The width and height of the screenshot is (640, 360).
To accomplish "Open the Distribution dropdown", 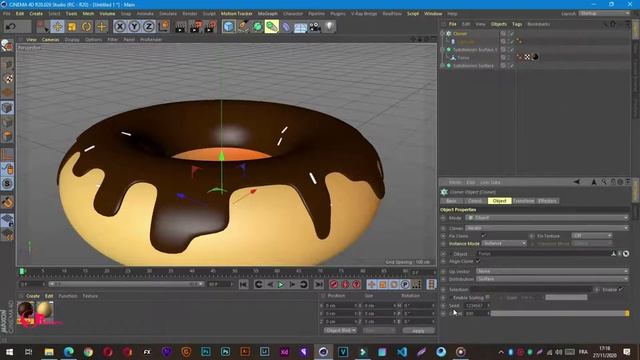I will tap(552, 279).
